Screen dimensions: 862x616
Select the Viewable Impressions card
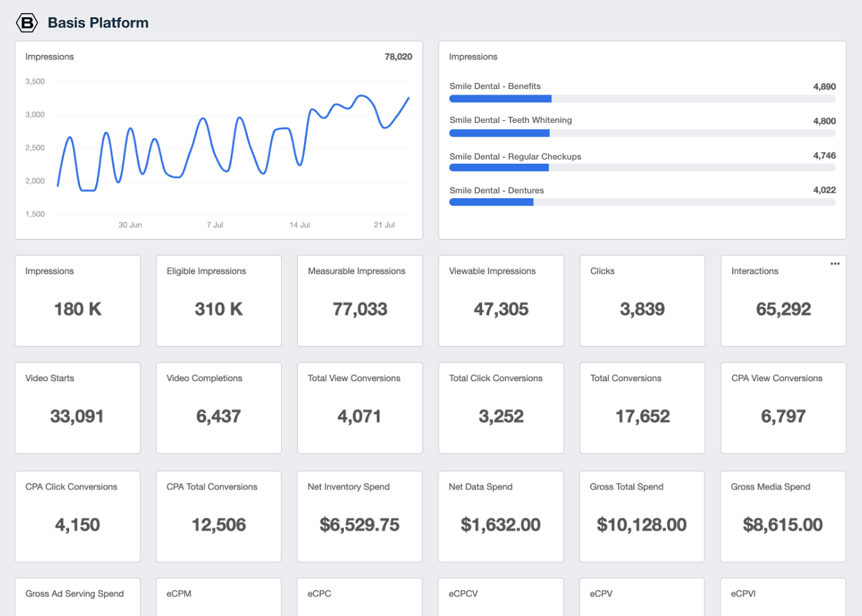coord(501,300)
